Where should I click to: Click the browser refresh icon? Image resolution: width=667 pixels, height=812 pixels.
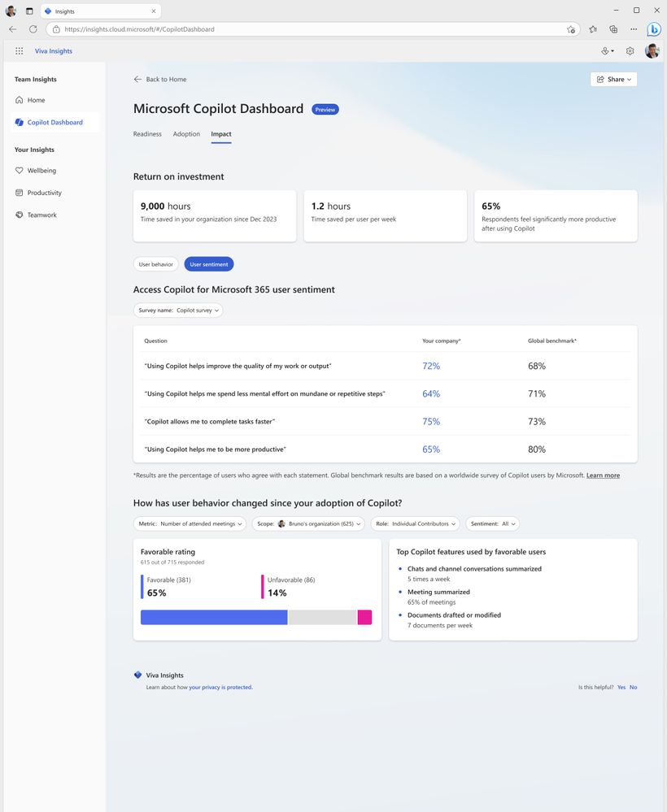pos(33,29)
